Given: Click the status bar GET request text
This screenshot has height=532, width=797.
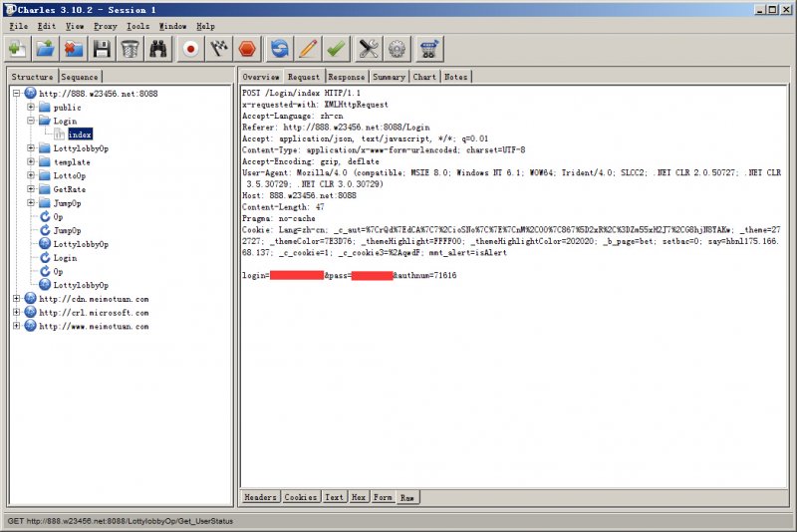Looking at the screenshot, I should (x=120, y=521).
